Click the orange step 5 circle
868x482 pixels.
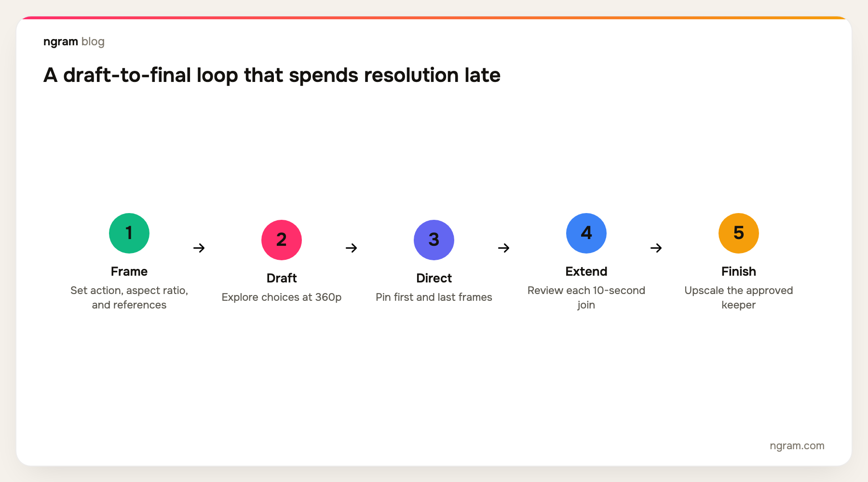[x=739, y=233]
